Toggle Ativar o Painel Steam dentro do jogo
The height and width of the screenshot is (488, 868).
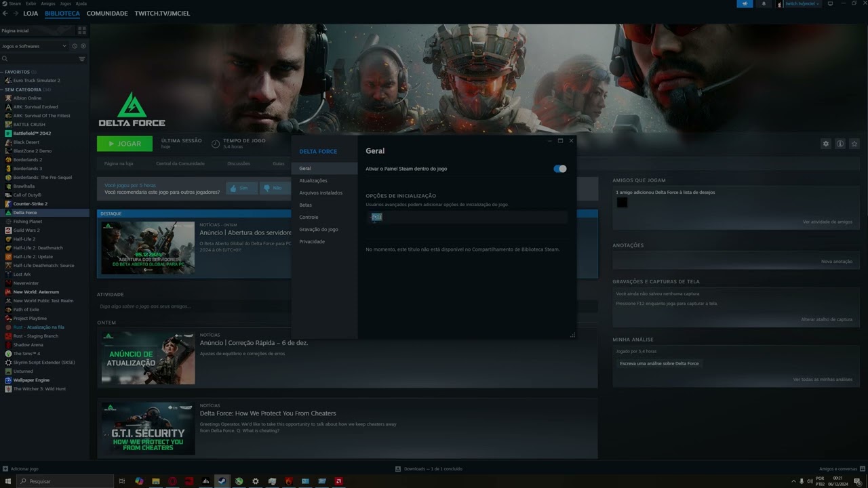click(560, 169)
